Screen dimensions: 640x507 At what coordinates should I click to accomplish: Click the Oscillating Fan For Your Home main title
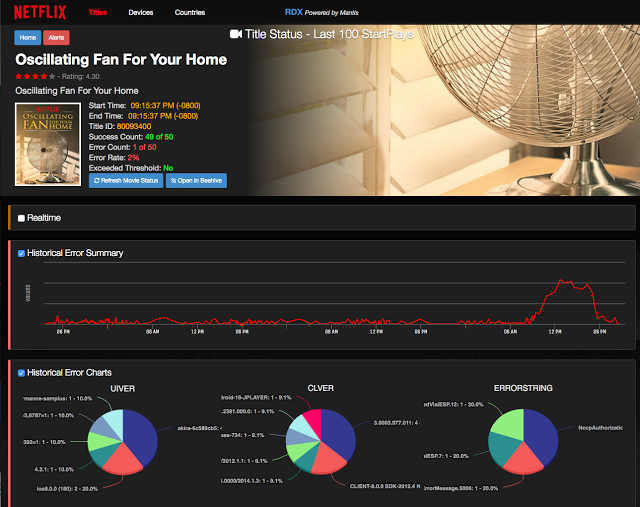pyautogui.click(x=121, y=60)
